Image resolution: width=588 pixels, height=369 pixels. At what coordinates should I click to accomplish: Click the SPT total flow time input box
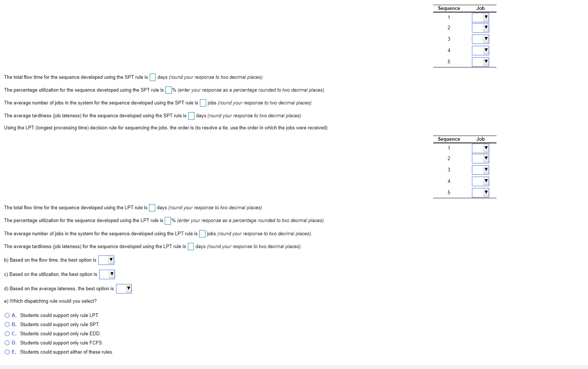[153, 77]
